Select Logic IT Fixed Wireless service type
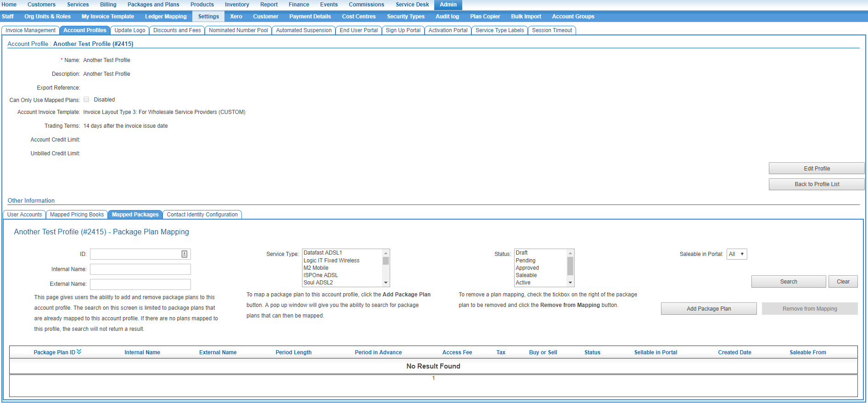This screenshot has height=403, width=868. point(331,261)
